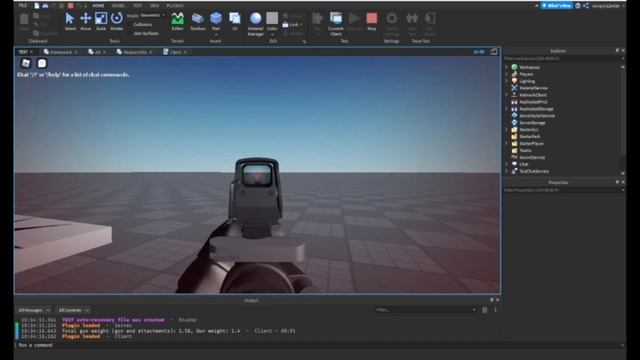Select StarterPack in Explorer

click(529, 136)
